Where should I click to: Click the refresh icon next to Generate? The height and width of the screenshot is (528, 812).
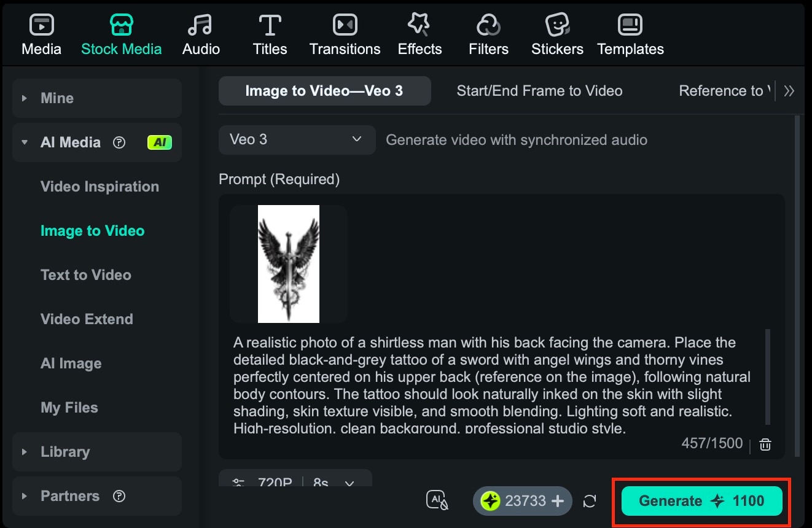(590, 501)
